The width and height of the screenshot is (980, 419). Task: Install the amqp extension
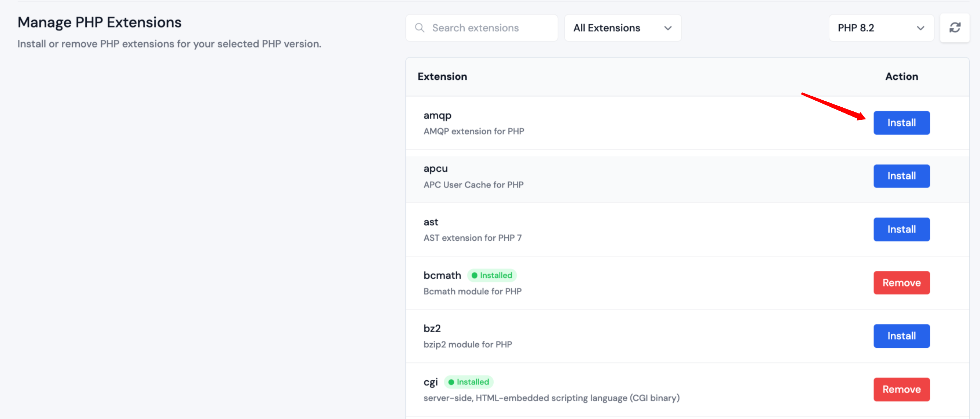902,122
